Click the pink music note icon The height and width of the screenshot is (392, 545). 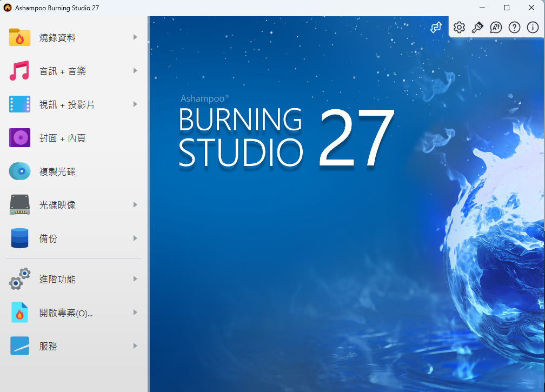click(x=19, y=70)
